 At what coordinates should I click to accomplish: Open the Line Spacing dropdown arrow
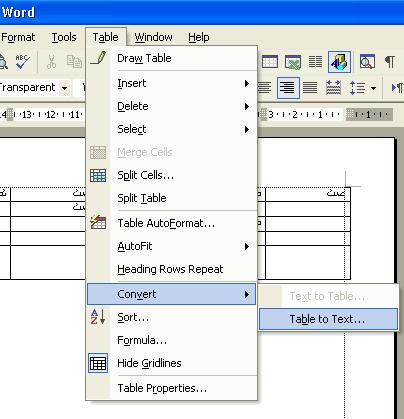373,89
